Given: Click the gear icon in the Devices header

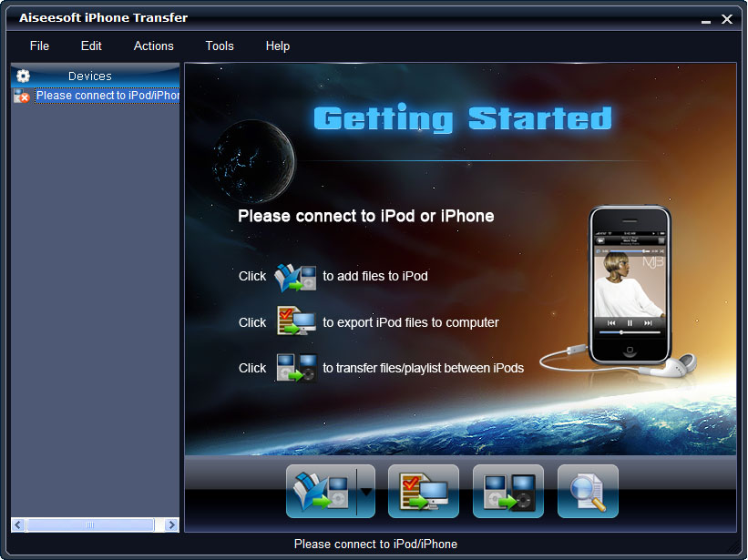Looking at the screenshot, I should point(23,76).
